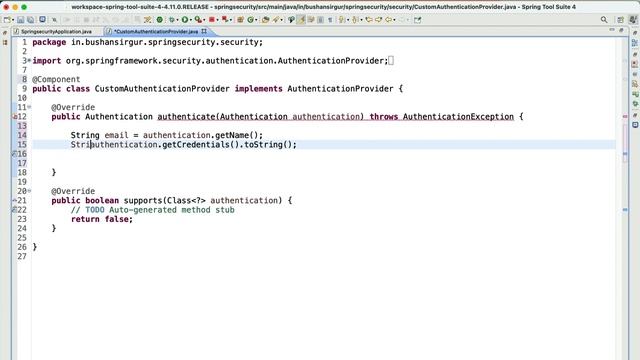
Task: Restore right sidebar view stack at top
Action: click(x=635, y=33)
